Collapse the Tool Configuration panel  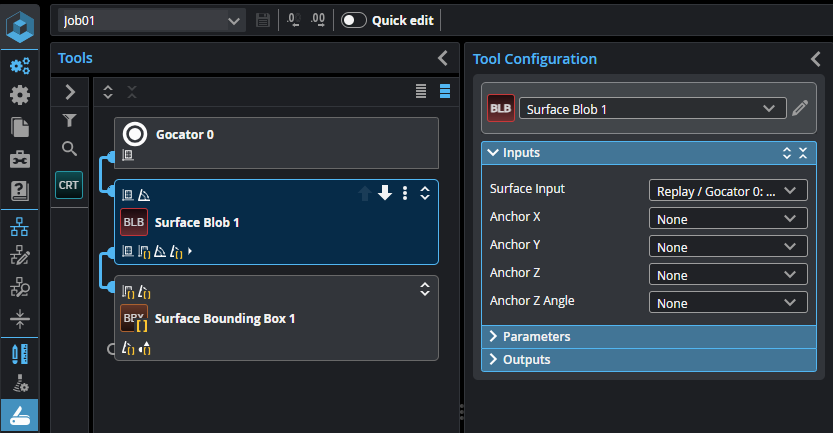[x=815, y=59]
